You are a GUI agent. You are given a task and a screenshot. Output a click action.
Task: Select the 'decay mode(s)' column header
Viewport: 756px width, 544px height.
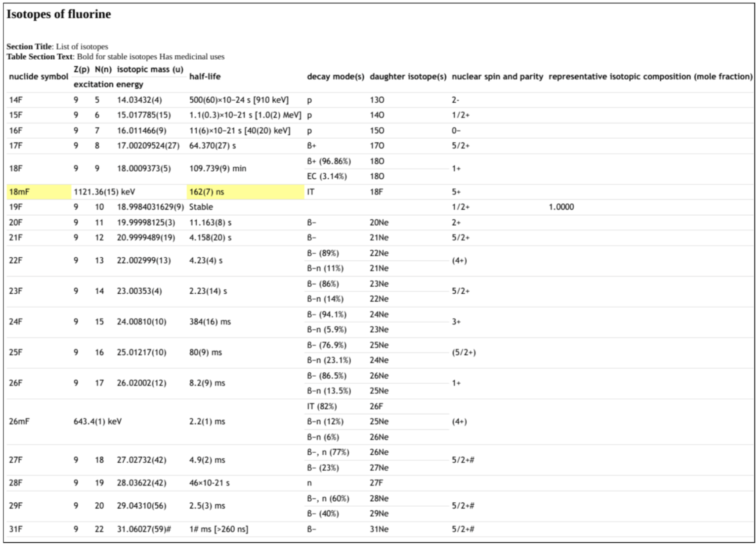pos(335,76)
